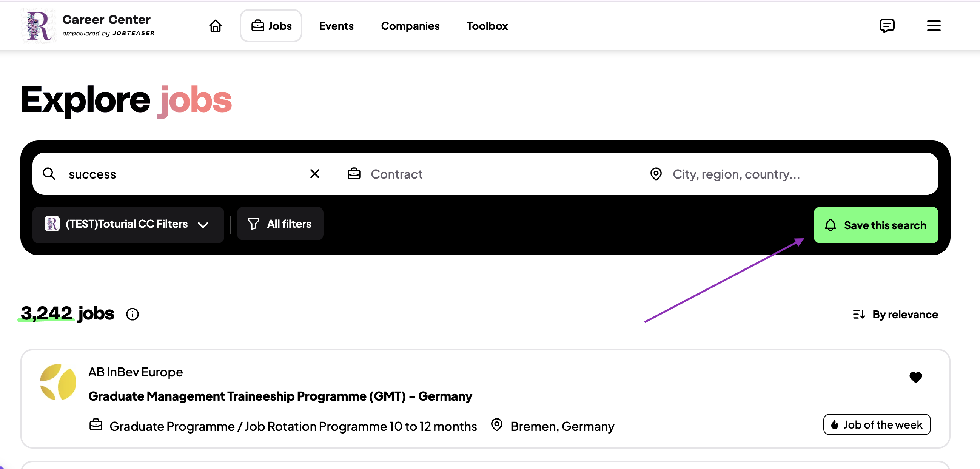Open the Companies section
Screen dimensions: 980x469
pos(410,26)
